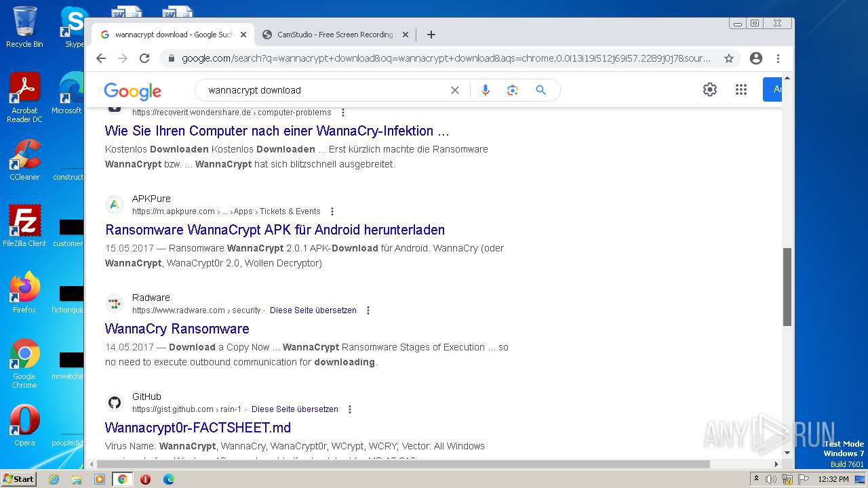Open the Radware WannaCry Ransomware result
Image resolution: width=868 pixels, height=488 pixels.
(177, 329)
